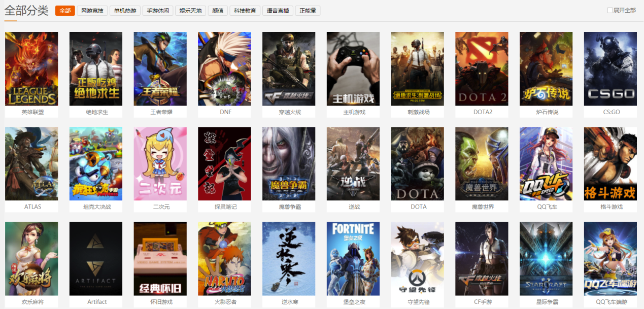Click the pink 二次元 anime cover
The height and width of the screenshot is (309, 644).
click(160, 164)
